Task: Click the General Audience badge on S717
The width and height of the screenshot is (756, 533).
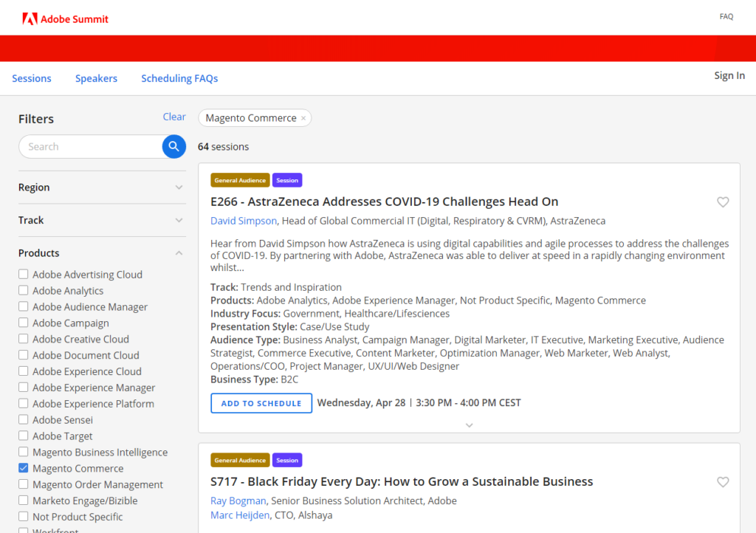Action: tap(240, 459)
